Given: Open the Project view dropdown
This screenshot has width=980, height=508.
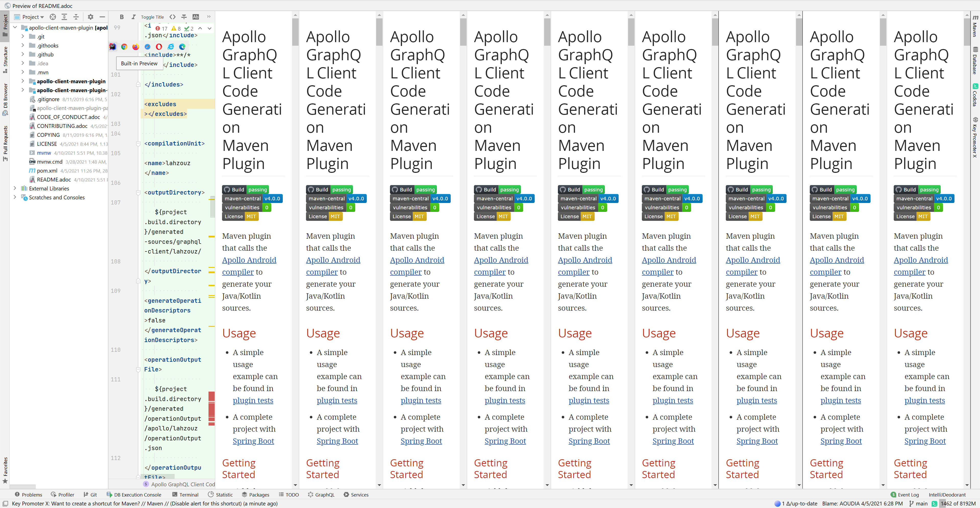Looking at the screenshot, I should point(30,17).
